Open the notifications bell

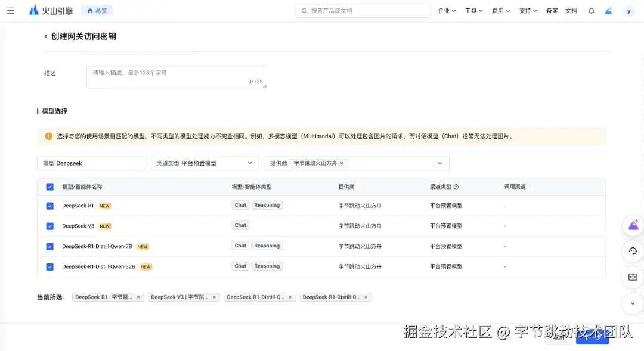pyautogui.click(x=591, y=11)
